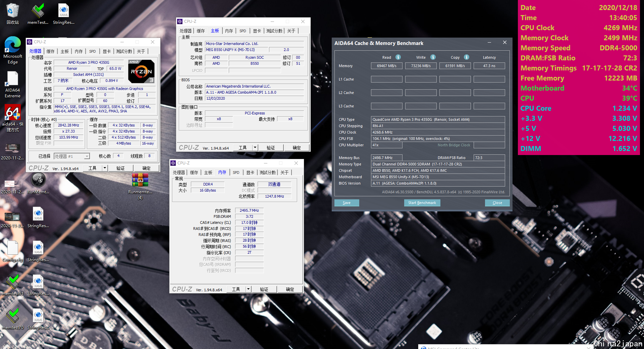This screenshot has width=644, height=349.
Task: Click the 验证 button in memory CPU-Z window
Action: pos(264,289)
